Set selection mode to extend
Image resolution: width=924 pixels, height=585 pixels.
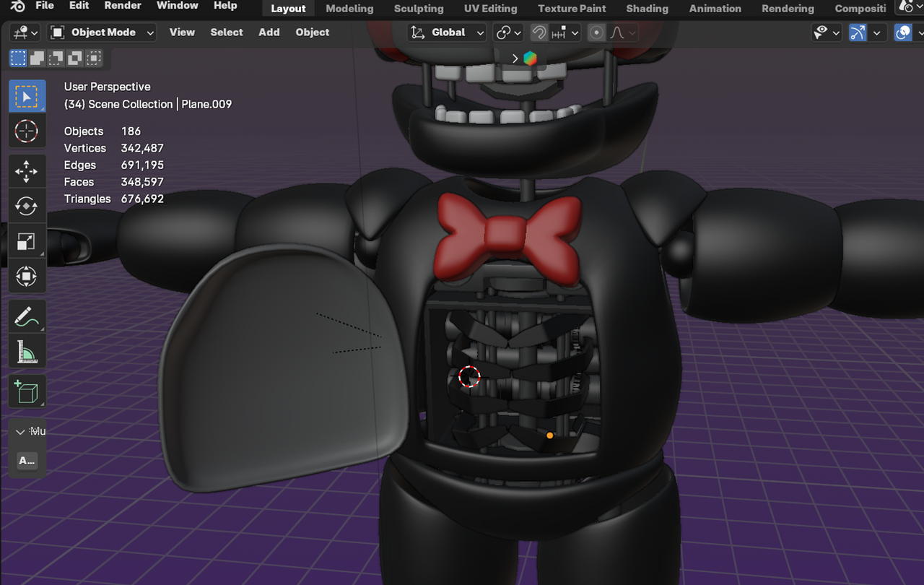pos(37,58)
